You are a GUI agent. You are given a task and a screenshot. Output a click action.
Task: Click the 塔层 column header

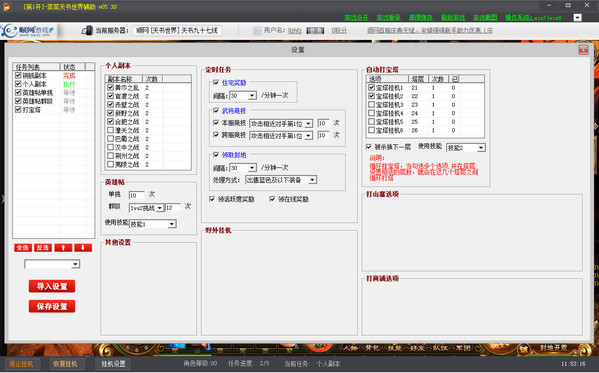pos(418,79)
